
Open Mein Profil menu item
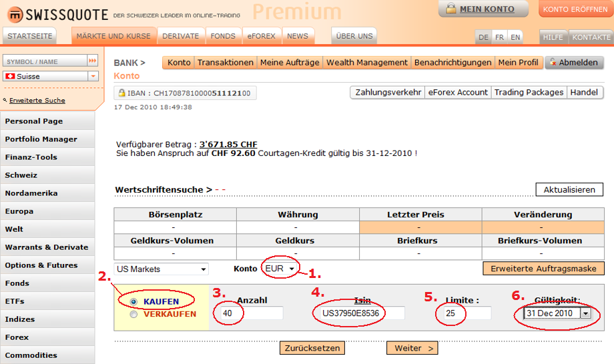point(519,63)
